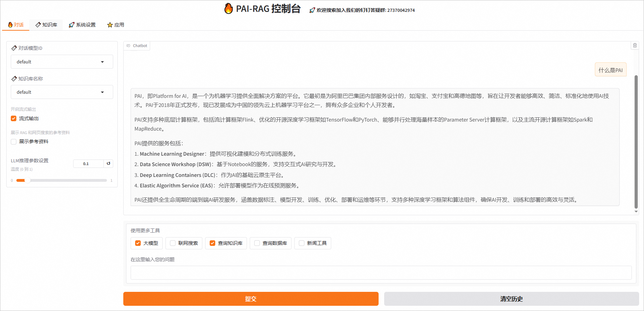This screenshot has width=644, height=311.
Task: Click the flame logo beside PAI-RAG title
Action: pos(228,8)
